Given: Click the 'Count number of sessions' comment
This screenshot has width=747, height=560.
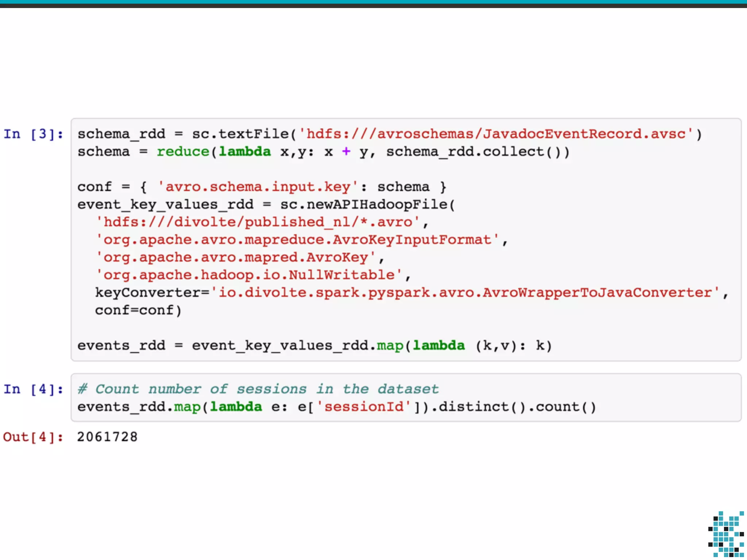Looking at the screenshot, I should pyautogui.click(x=258, y=389).
